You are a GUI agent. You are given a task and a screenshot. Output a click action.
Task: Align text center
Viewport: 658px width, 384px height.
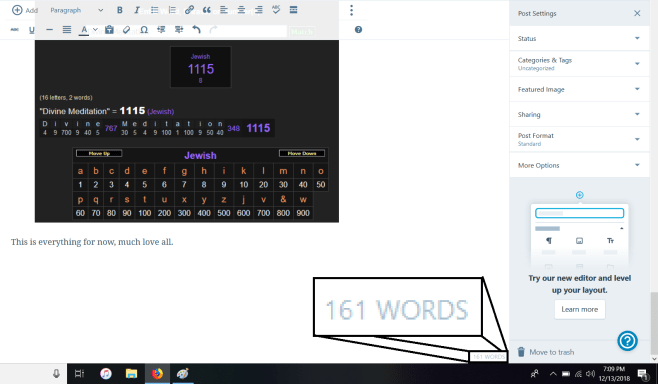(241, 10)
